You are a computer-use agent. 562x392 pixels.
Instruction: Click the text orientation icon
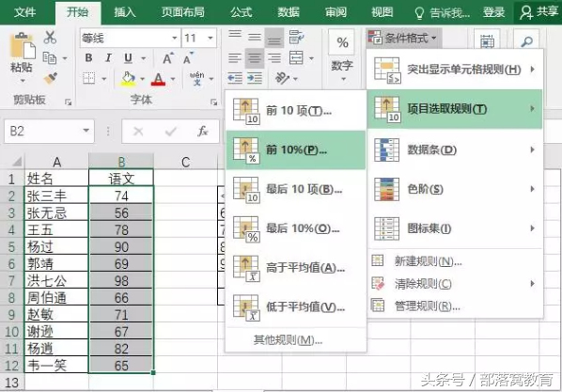(x=283, y=78)
